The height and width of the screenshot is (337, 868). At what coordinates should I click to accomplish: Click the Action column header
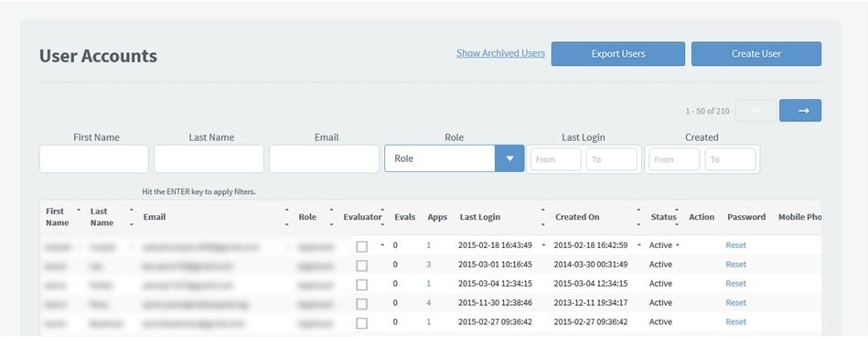[x=702, y=217]
